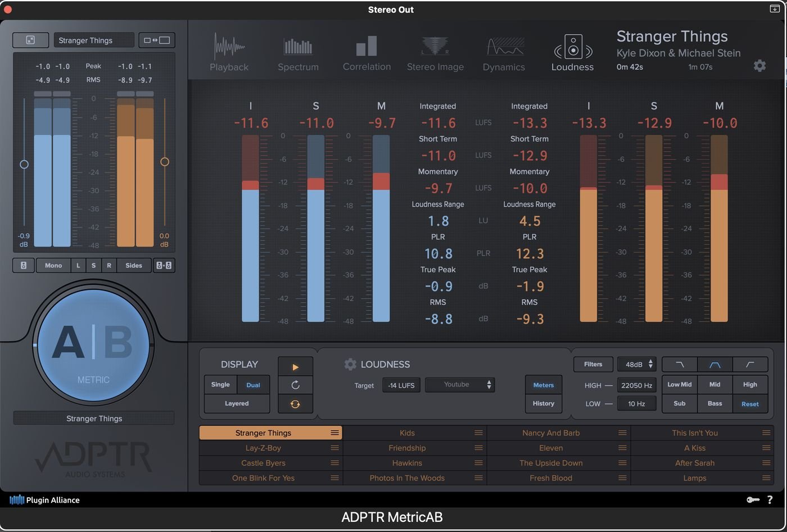Viewport: 787px width, 532px height.
Task: Select The Upside Down reference track
Action: tap(558, 463)
